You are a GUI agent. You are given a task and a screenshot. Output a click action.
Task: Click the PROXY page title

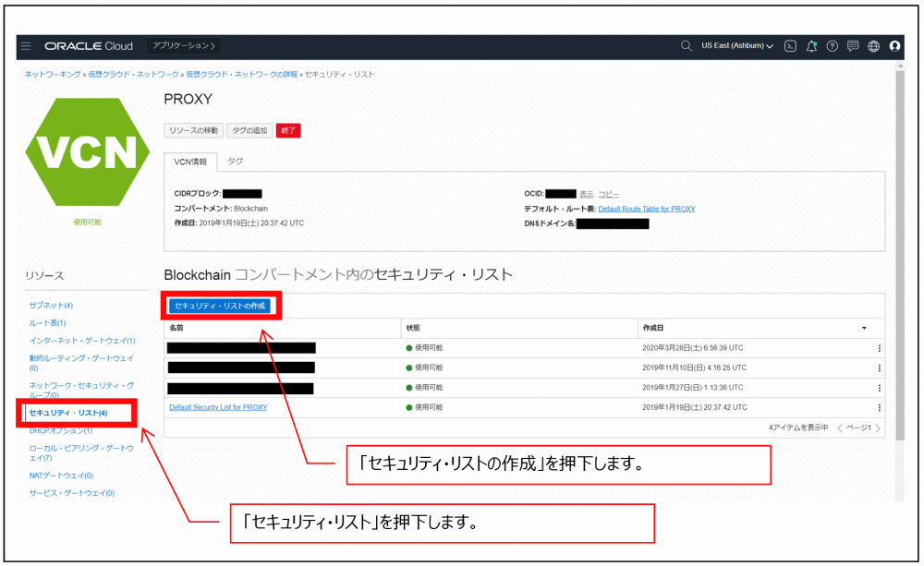point(188,99)
